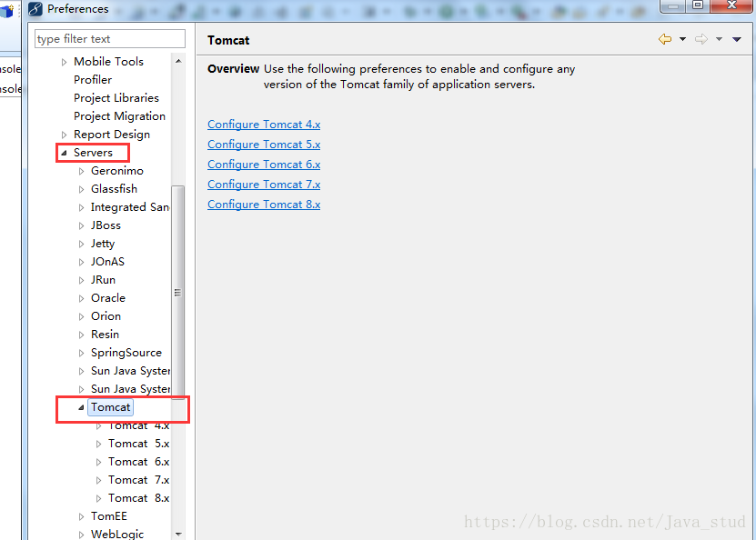Maximize the Preferences window
Screen dimensions: 756x540
[x=698, y=5]
